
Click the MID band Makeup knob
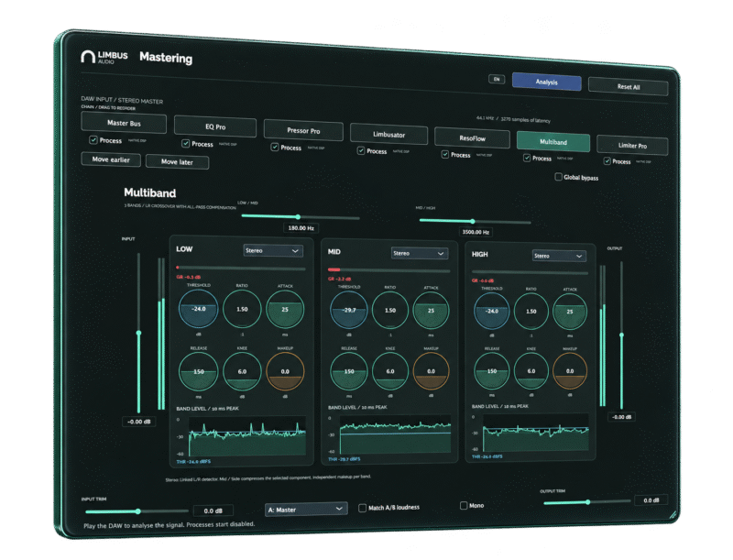tap(431, 371)
